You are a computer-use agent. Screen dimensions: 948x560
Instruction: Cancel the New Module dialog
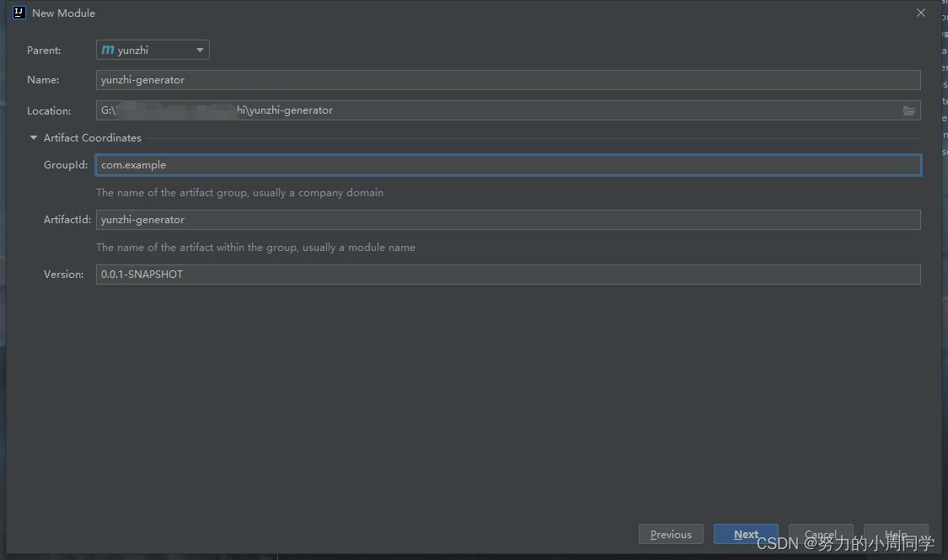pyautogui.click(x=821, y=534)
